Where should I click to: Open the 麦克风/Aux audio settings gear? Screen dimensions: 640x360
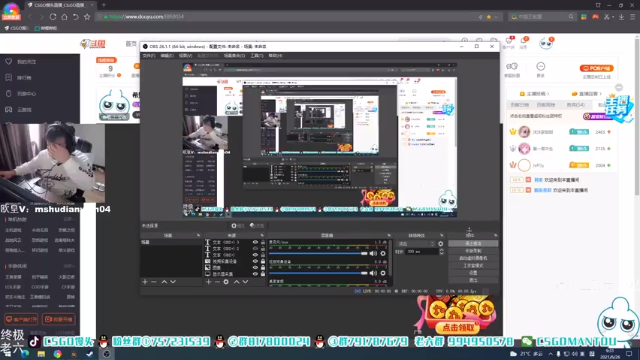383,253
